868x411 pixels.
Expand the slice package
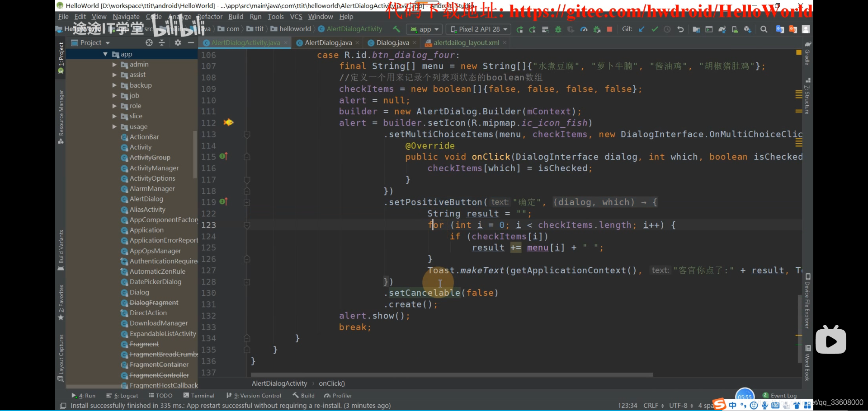click(x=114, y=117)
